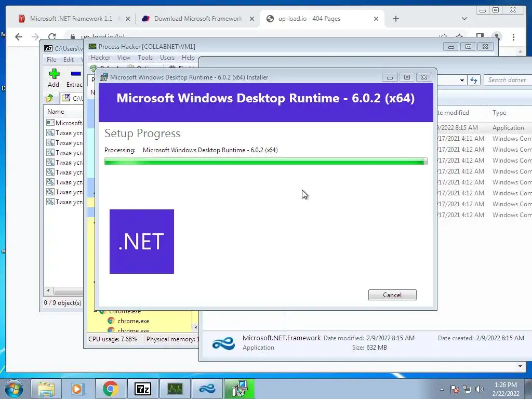Screen dimensions: 532x399
Task: Click the Search dotnet field in Explorer
Action: (x=508, y=80)
